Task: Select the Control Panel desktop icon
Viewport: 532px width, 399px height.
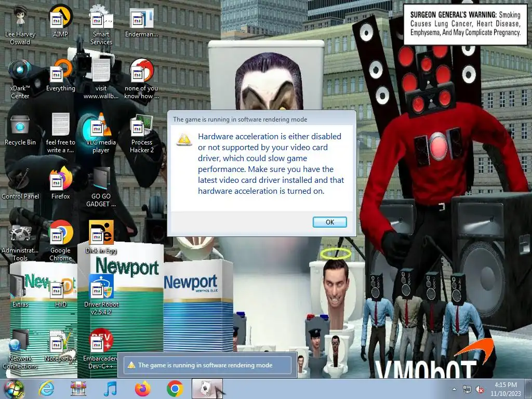Action: 20,184
